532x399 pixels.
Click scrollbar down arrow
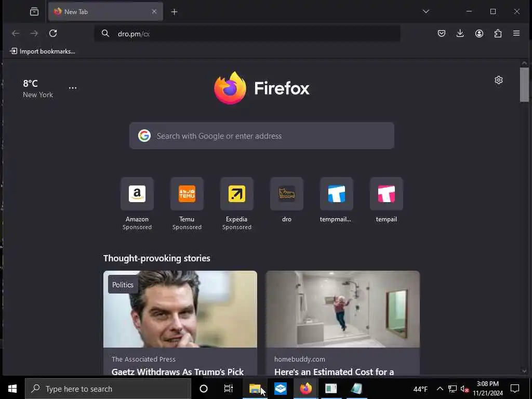click(524, 371)
